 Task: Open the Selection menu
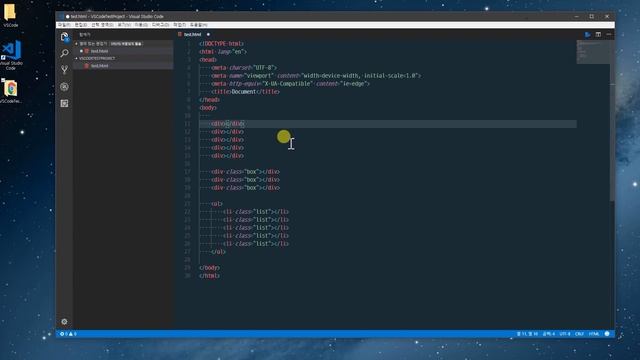(102, 25)
